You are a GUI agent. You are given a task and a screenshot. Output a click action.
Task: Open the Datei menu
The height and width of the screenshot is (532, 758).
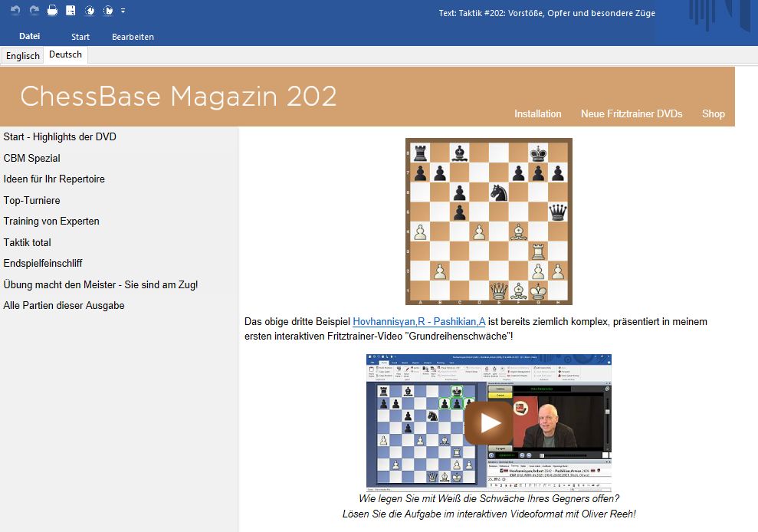click(30, 36)
